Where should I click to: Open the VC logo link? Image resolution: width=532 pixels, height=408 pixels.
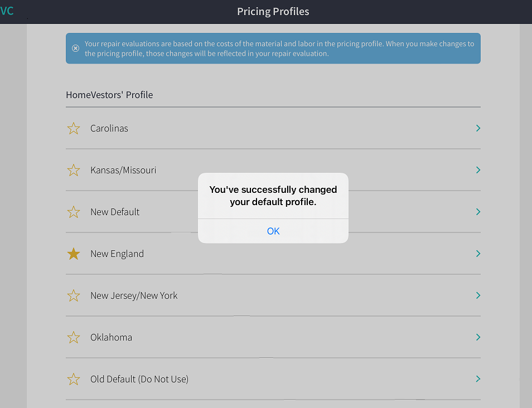point(7,11)
